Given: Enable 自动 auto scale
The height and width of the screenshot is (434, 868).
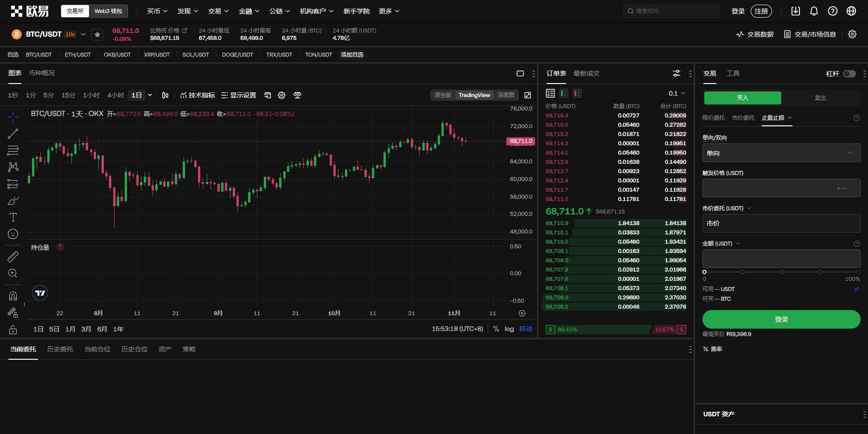Looking at the screenshot, I should (526, 329).
